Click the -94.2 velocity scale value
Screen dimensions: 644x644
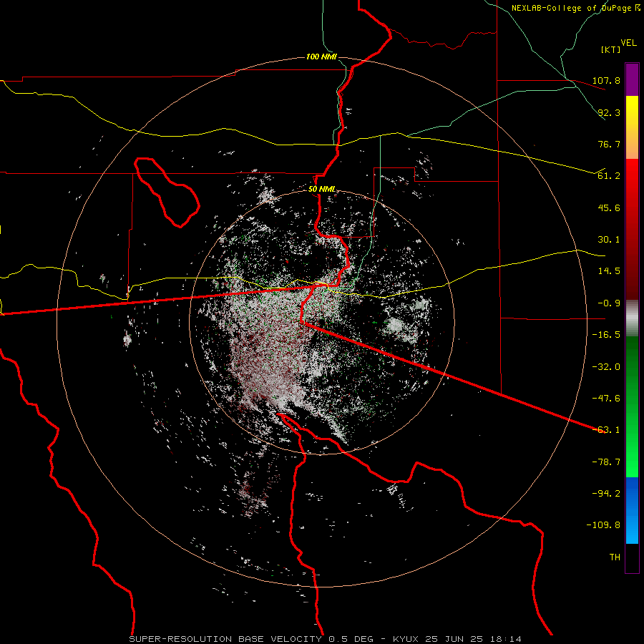pyautogui.click(x=606, y=494)
